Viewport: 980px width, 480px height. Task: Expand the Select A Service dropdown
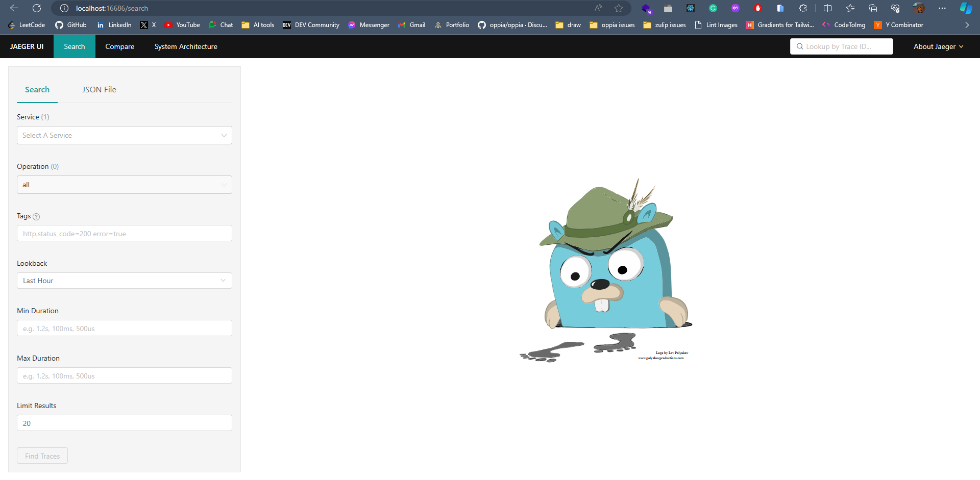125,135
